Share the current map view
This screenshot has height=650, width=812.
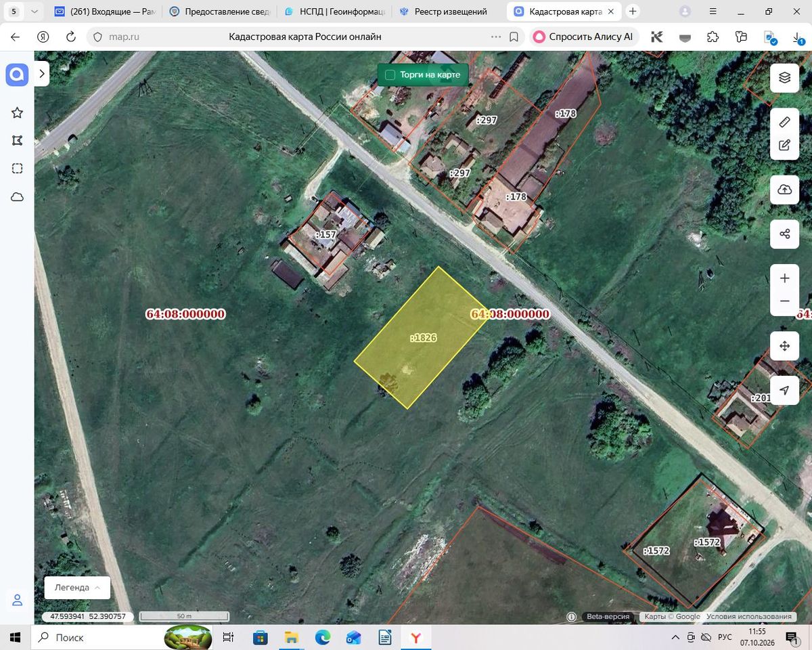coord(785,234)
